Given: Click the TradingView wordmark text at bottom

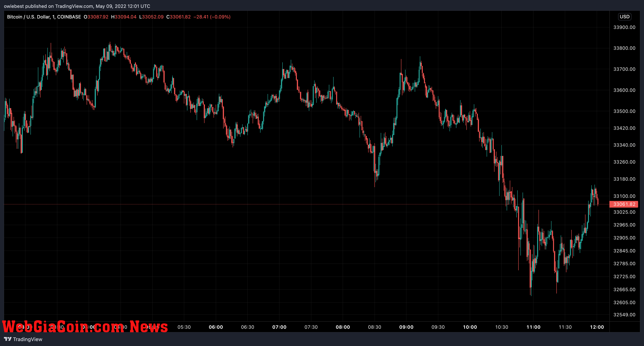Looking at the screenshot, I should tap(28, 339).
